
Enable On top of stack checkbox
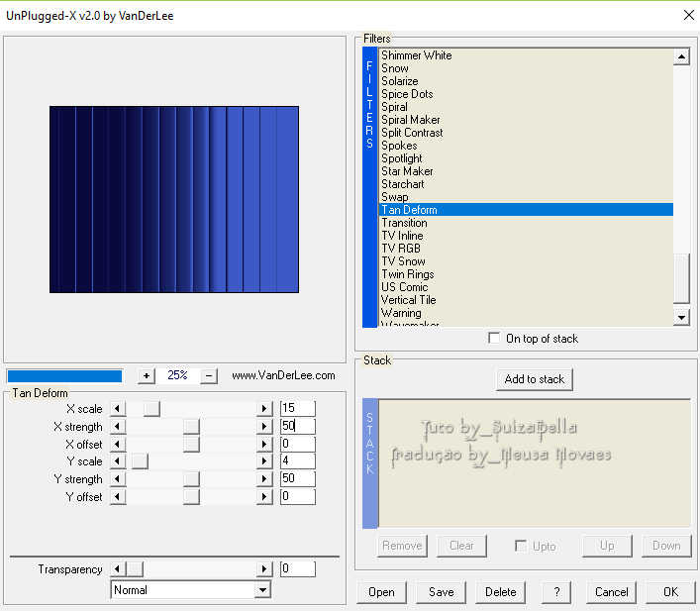pyautogui.click(x=494, y=338)
